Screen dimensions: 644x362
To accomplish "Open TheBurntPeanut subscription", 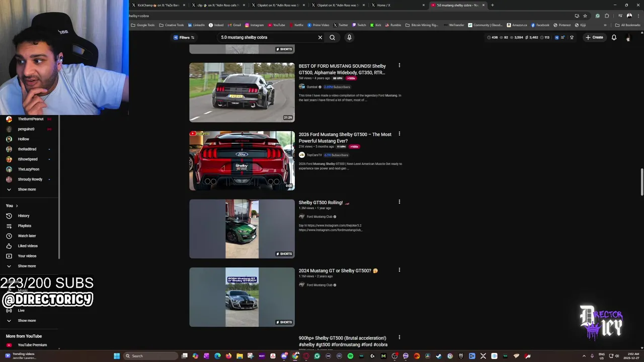I will [30, 119].
